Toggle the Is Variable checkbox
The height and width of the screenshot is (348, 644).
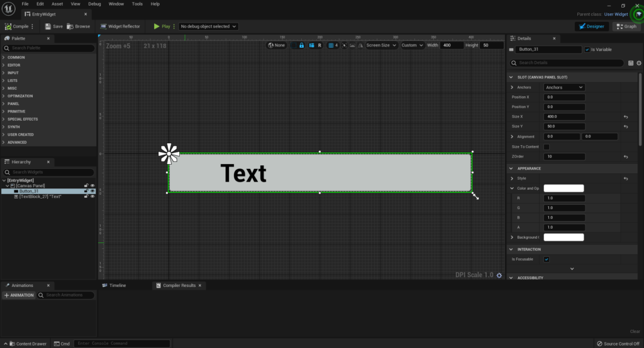(x=587, y=49)
